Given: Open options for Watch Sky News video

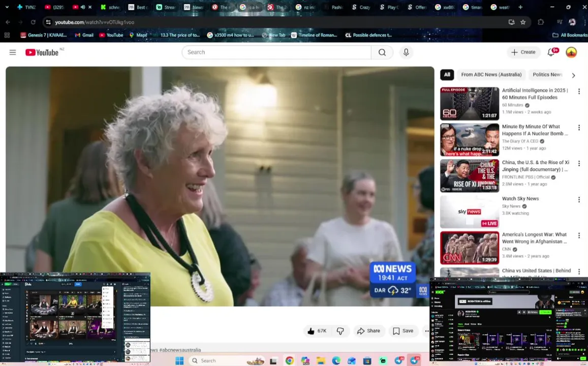Looking at the screenshot, I should pos(579,199).
